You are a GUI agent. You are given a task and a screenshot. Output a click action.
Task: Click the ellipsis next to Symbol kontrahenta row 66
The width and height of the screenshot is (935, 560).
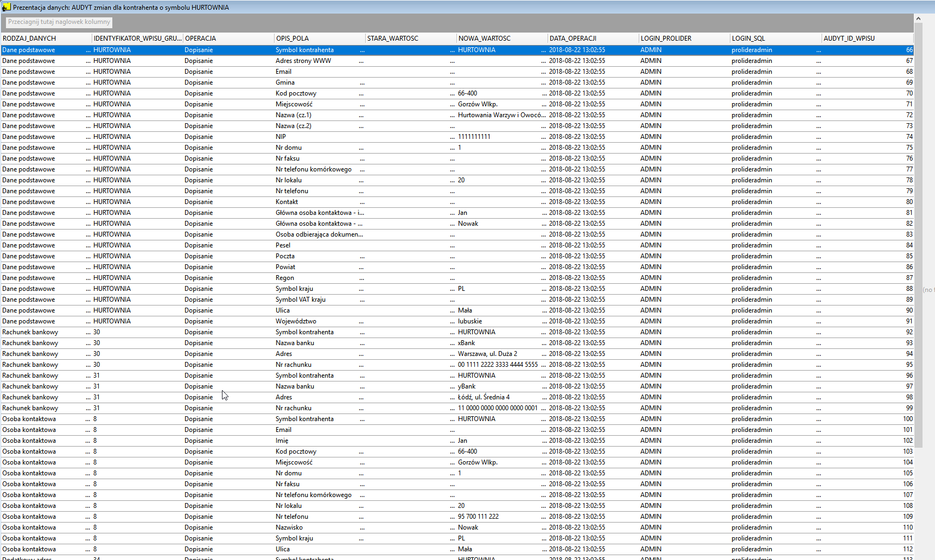coord(362,50)
